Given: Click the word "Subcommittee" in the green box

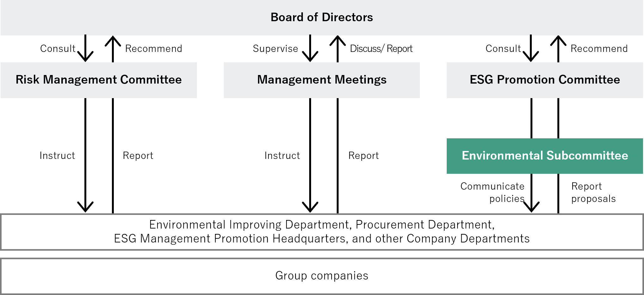Looking at the screenshot, I should point(587,156).
